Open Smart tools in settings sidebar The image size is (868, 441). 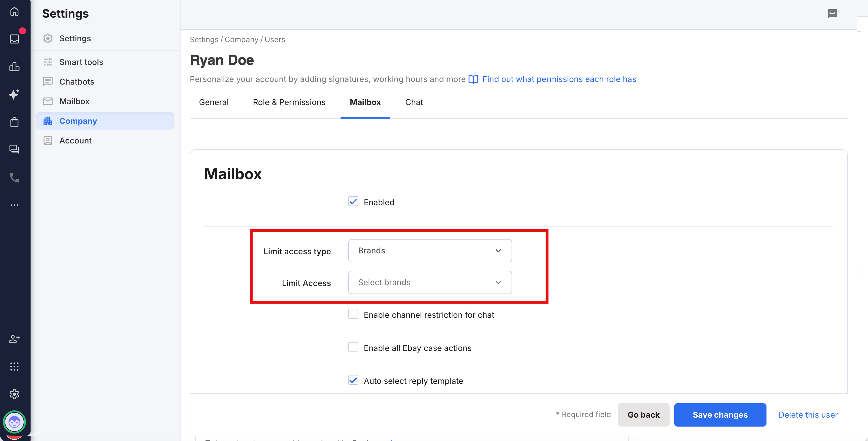point(105,62)
